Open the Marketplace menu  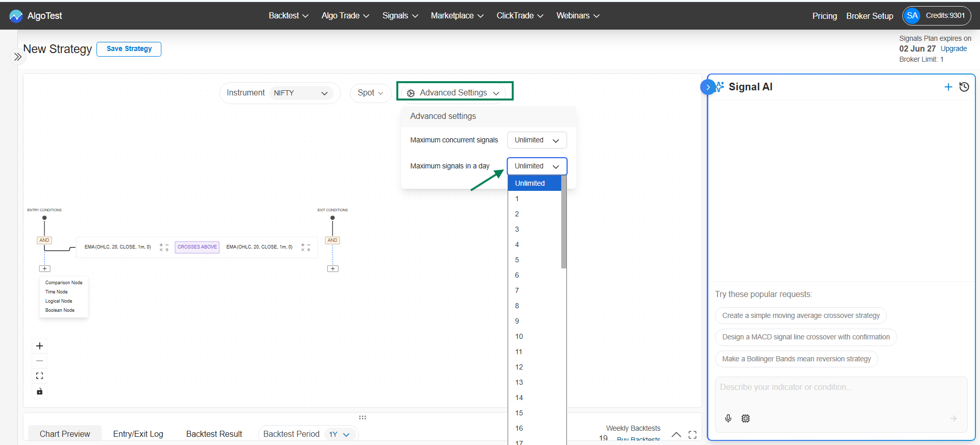pos(457,16)
